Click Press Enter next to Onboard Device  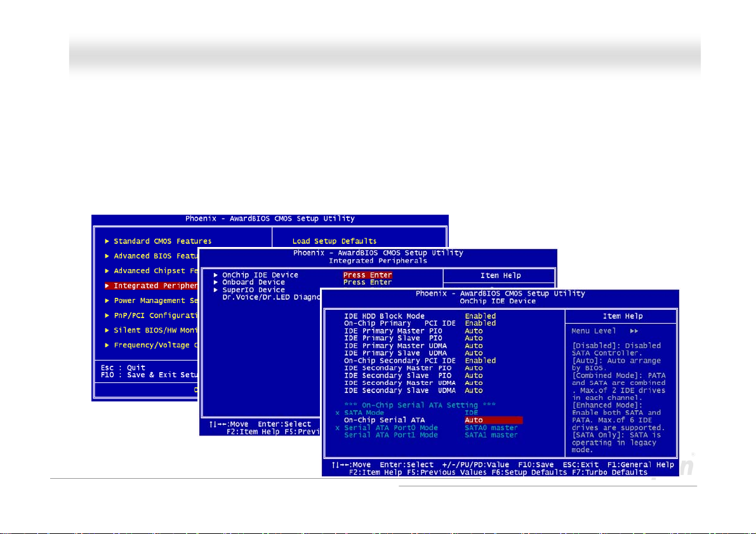pyautogui.click(x=368, y=282)
